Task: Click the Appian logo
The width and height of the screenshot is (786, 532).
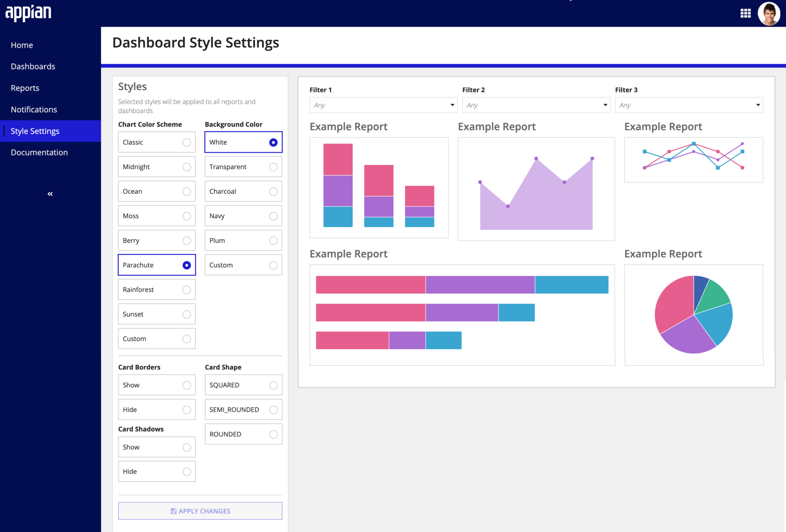Action: (x=28, y=13)
